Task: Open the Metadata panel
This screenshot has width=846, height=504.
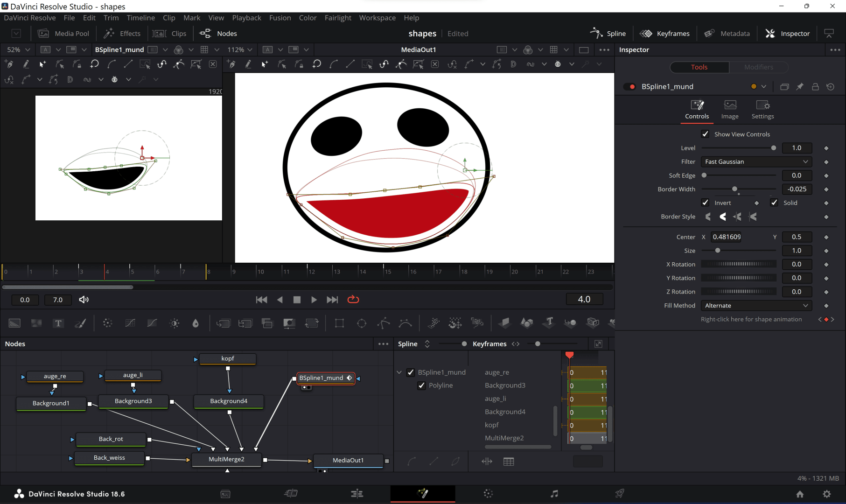Action: point(727,33)
